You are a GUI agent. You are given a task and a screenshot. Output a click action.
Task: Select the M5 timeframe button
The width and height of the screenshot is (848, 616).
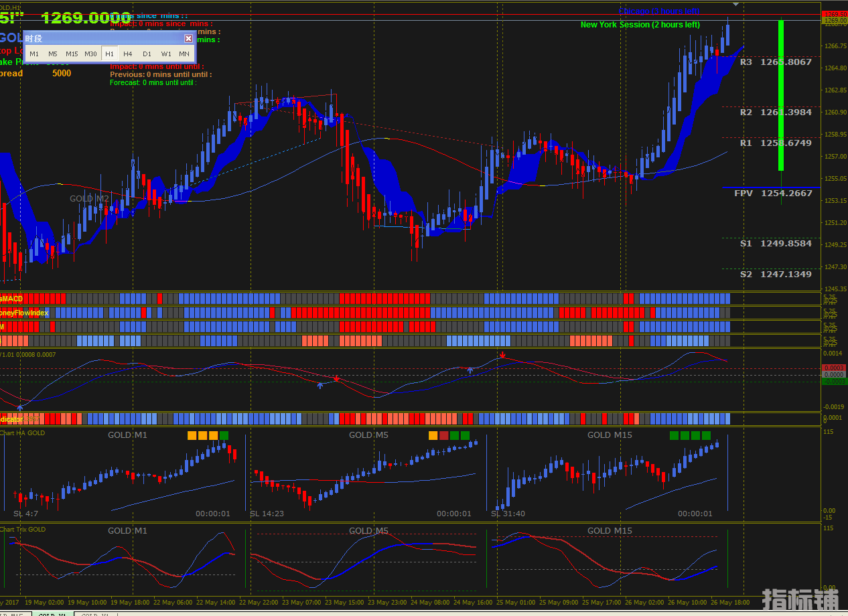pyautogui.click(x=52, y=54)
